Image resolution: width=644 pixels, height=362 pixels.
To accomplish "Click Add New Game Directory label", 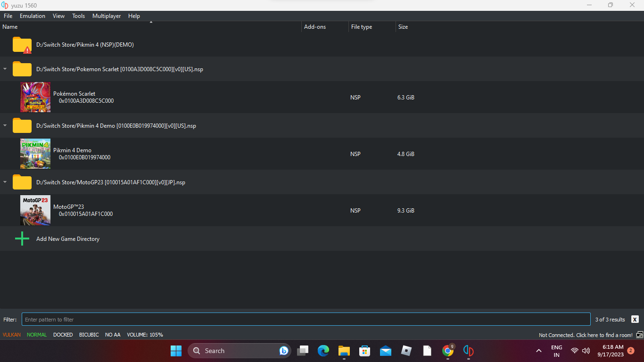I will click(x=68, y=239).
